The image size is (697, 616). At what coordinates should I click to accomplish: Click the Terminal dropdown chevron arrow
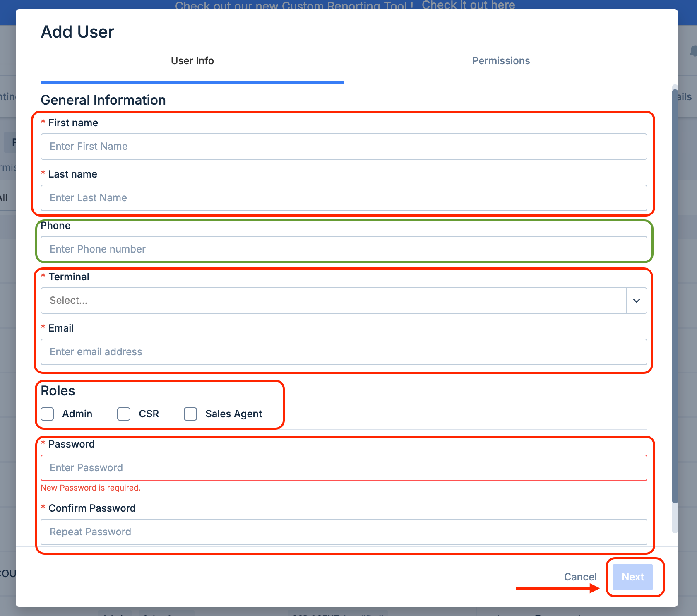(x=637, y=301)
